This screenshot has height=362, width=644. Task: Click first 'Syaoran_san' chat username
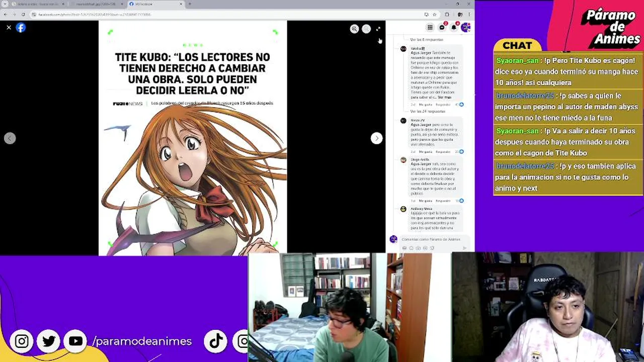(517, 60)
